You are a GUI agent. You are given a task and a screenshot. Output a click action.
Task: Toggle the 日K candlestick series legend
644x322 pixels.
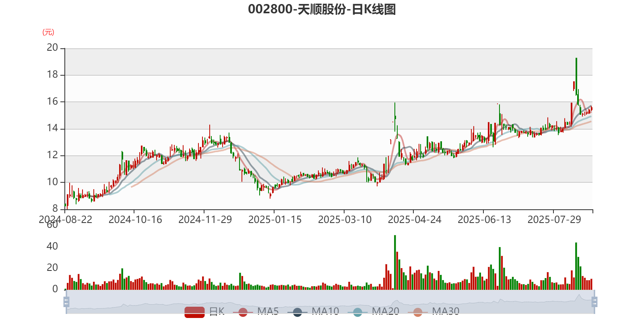tap(204, 312)
